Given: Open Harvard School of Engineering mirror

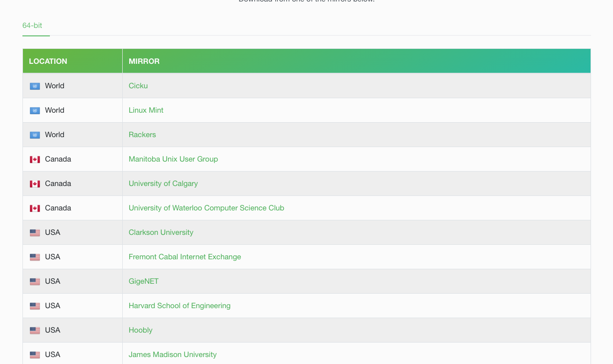Looking at the screenshot, I should tap(180, 306).
